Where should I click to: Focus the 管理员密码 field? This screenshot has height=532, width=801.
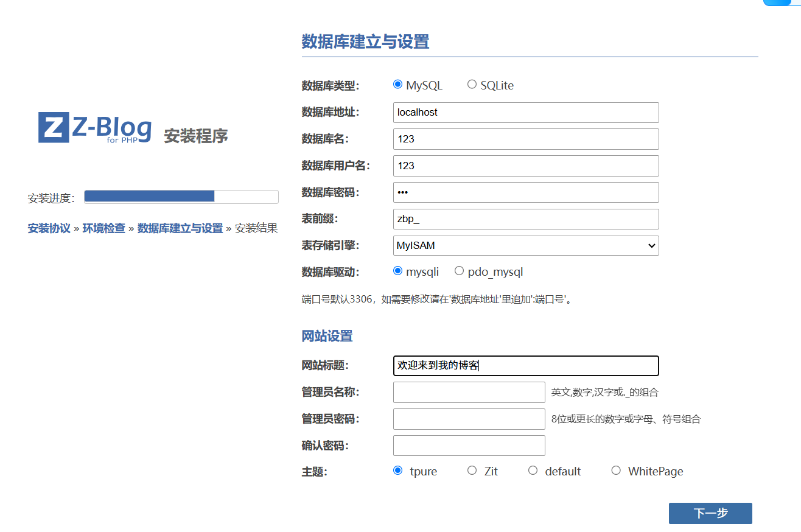[x=469, y=419]
